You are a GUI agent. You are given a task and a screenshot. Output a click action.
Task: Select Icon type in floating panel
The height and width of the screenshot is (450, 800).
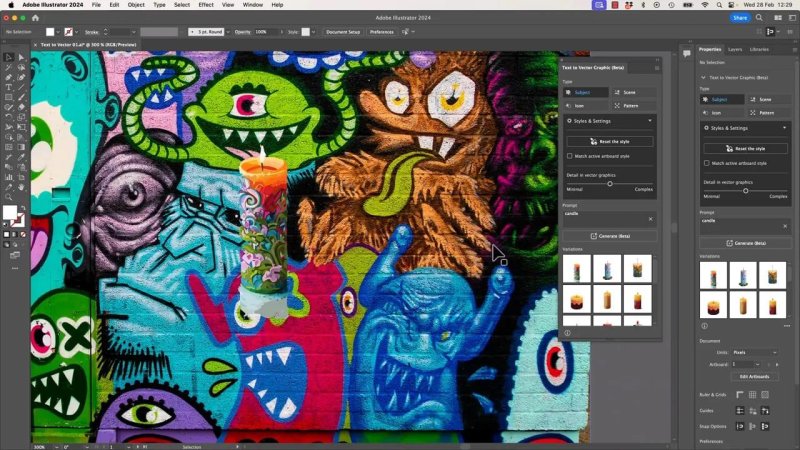pos(586,106)
